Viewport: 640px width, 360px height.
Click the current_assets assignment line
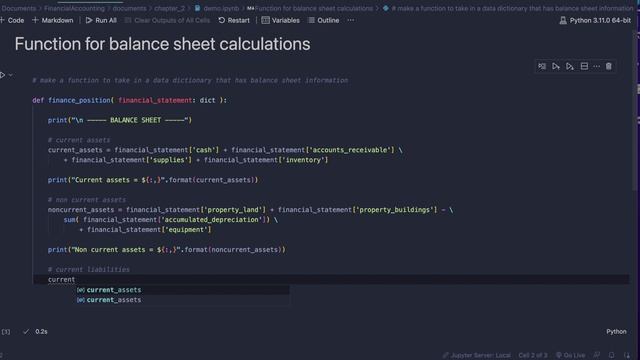(x=225, y=150)
